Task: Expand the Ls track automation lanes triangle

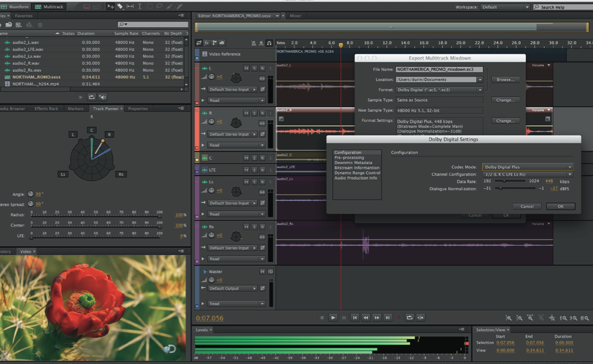Action: [203, 214]
